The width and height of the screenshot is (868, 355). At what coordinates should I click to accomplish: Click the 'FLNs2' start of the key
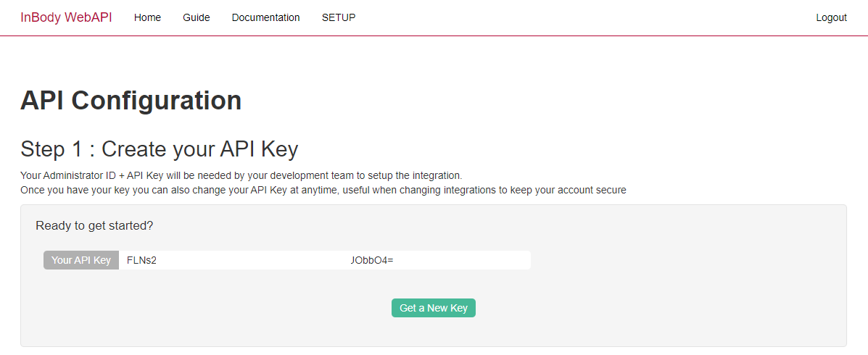141,260
